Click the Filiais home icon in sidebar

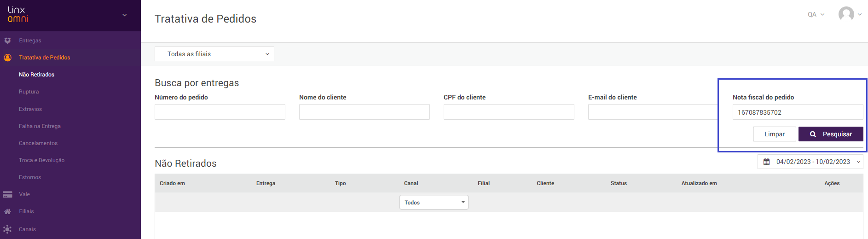[x=7, y=211]
